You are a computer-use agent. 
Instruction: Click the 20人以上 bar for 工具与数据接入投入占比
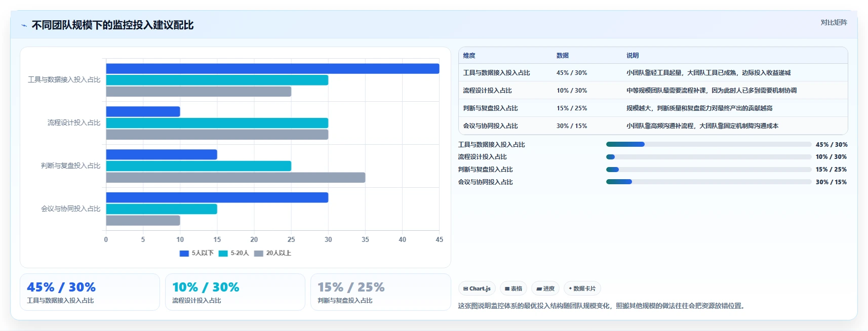click(x=199, y=92)
